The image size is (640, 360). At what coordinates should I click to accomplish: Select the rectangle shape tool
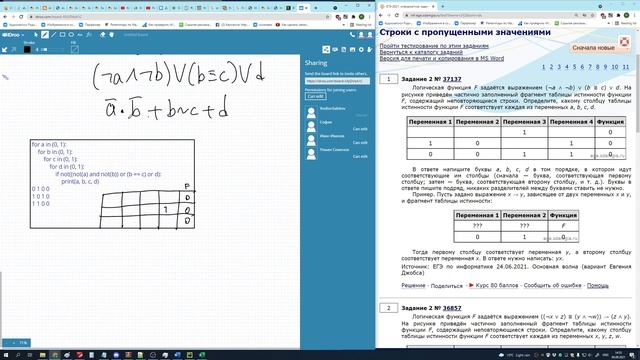tap(62, 35)
